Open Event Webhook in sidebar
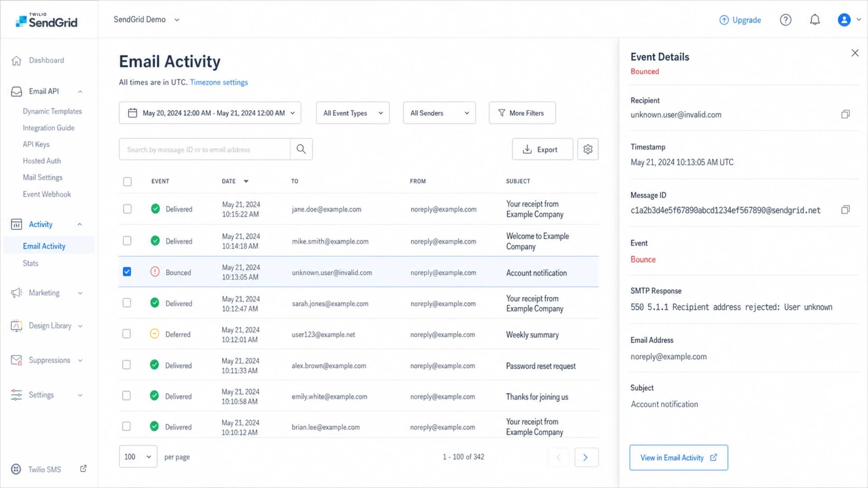 pos(47,194)
